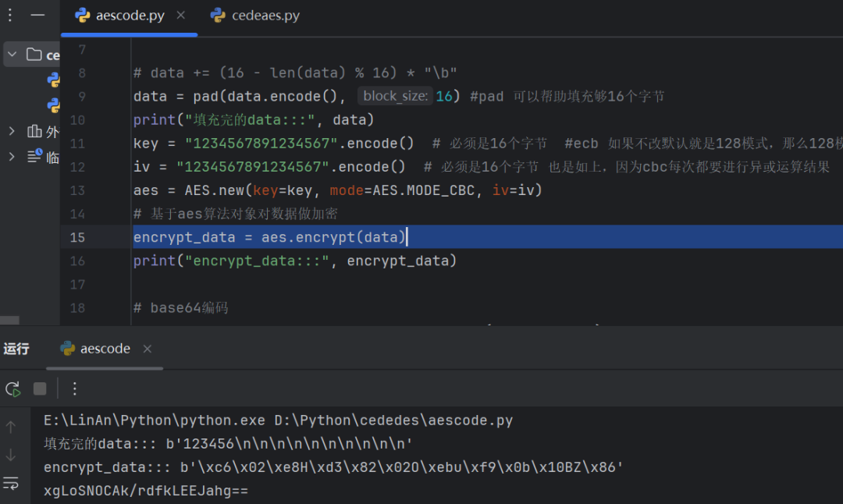Click the key assignment on line 11
Image resolution: width=843 pixels, height=504 pixels.
click(x=274, y=144)
